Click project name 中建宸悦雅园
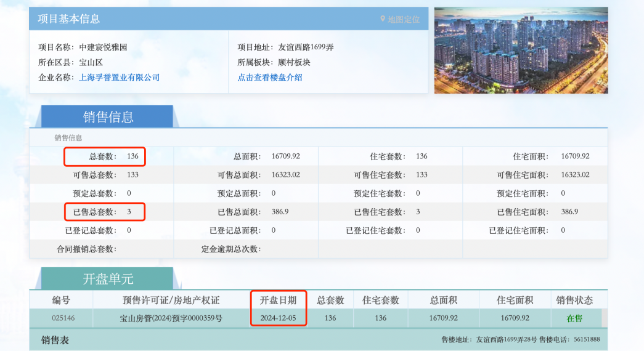644x351 pixels. tap(103, 47)
